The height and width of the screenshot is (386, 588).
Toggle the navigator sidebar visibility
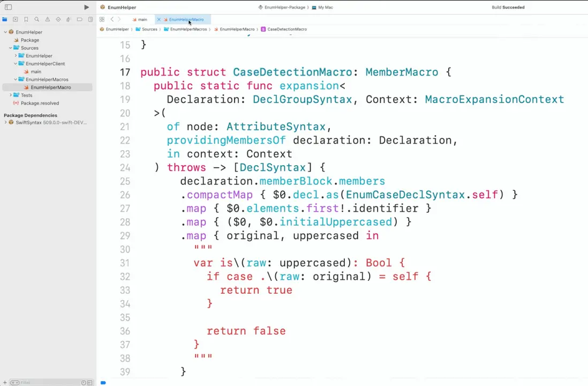click(8, 7)
